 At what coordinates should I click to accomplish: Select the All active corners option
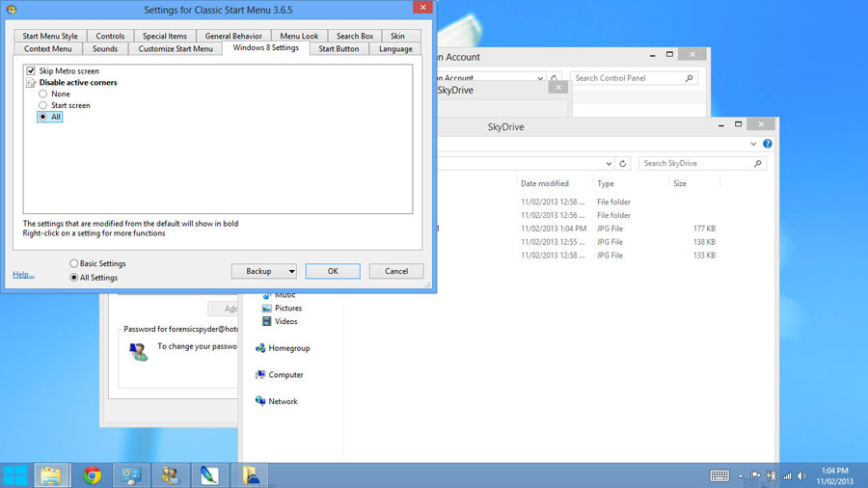pyautogui.click(x=49, y=117)
